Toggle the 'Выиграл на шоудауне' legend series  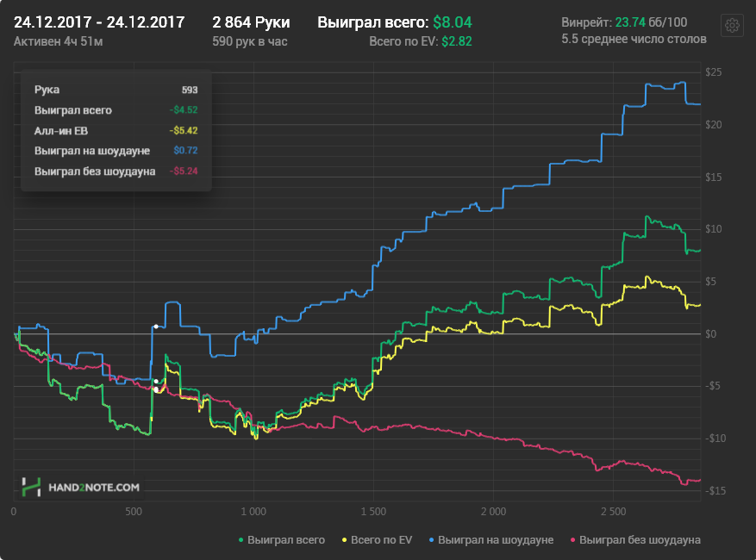click(491, 540)
